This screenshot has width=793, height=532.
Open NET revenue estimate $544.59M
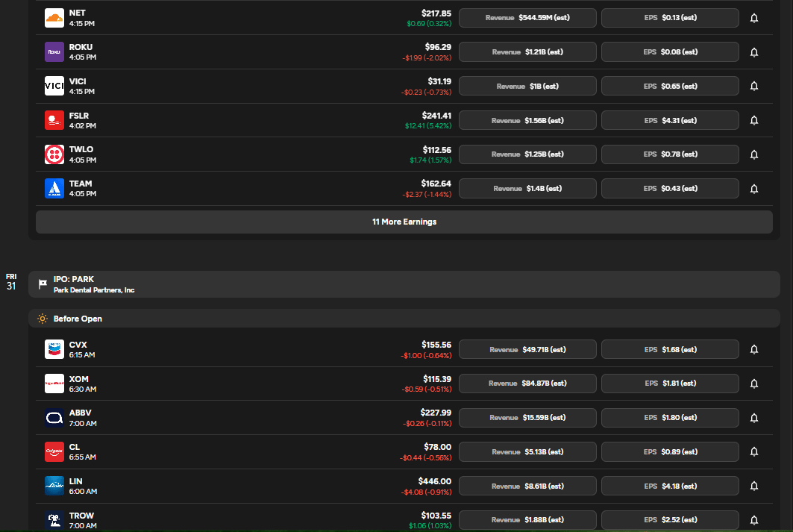pos(527,18)
